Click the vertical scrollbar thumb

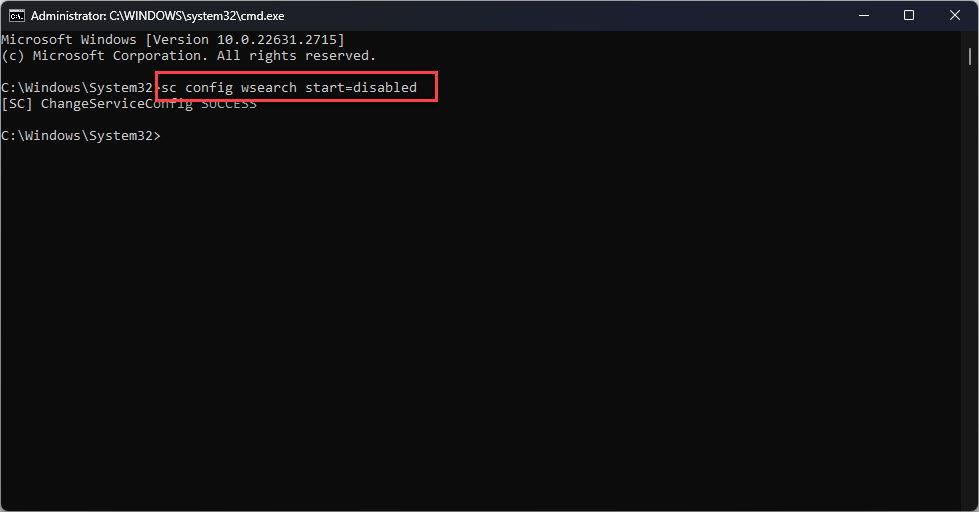970,56
